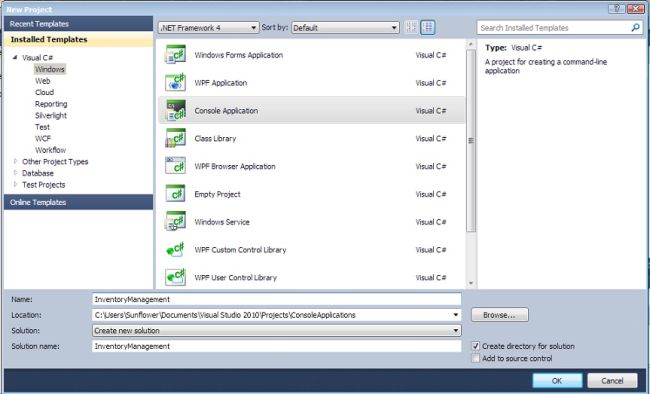650x394 pixels.
Task: Switch to medium icons view
Action: [428, 28]
